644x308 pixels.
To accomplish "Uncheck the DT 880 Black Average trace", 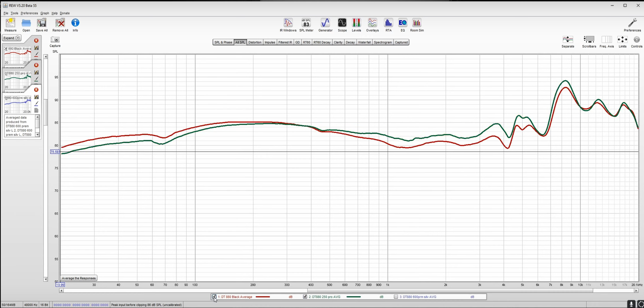I will click(x=214, y=297).
